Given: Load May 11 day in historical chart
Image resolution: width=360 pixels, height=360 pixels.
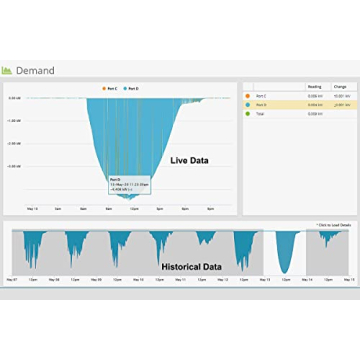Looking at the screenshot, I should (201, 253).
